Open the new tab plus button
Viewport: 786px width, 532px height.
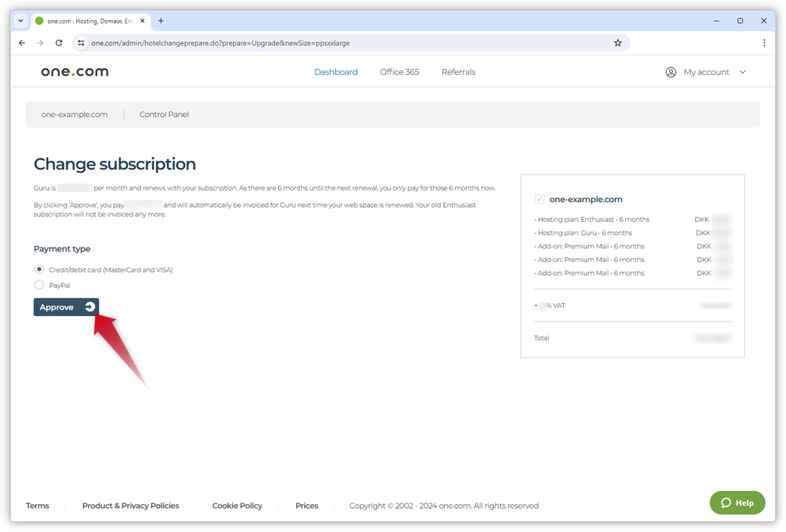click(x=161, y=21)
